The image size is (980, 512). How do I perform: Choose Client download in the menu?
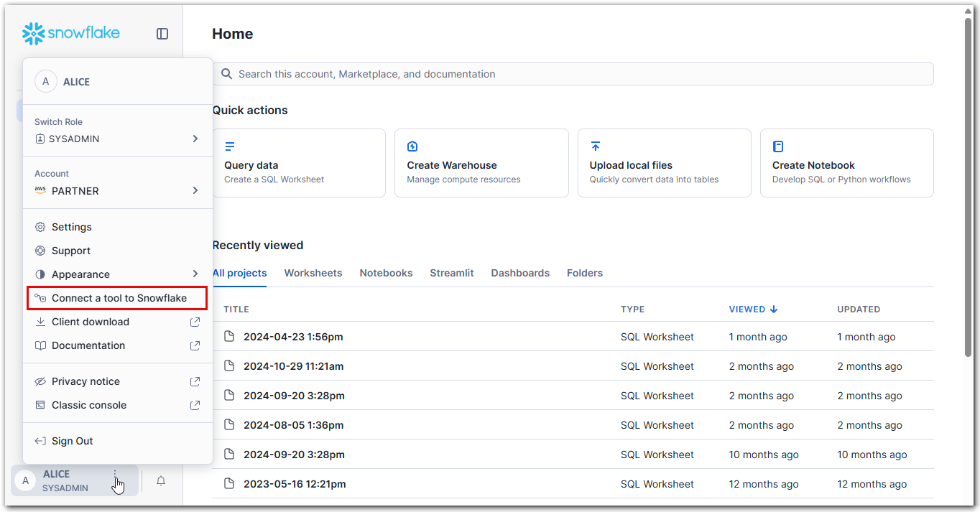point(118,322)
